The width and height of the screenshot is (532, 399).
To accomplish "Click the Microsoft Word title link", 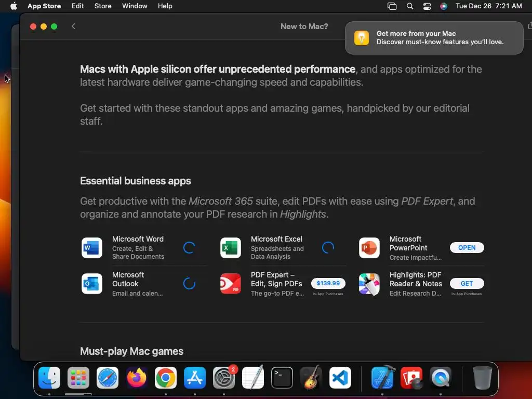I will tap(138, 239).
